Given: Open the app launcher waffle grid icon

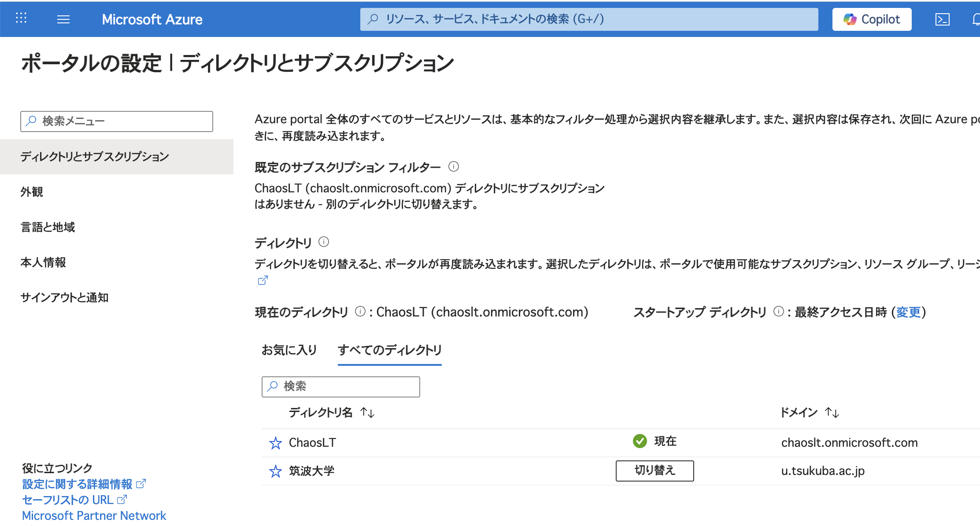Looking at the screenshot, I should (21, 18).
